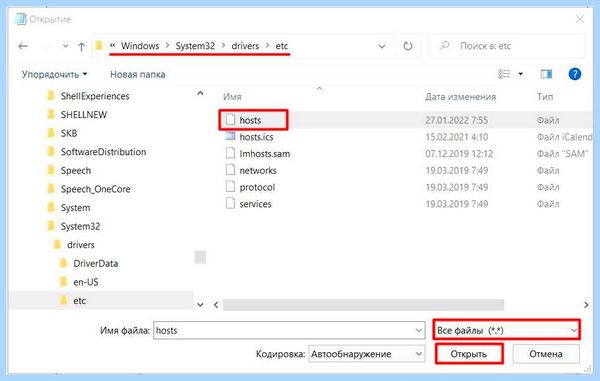Click the Windows breadcrumb segment

point(140,46)
